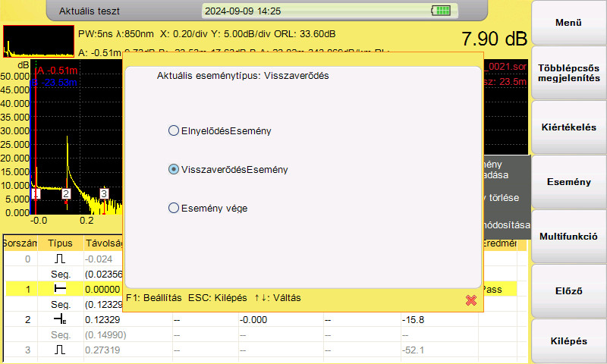The width and height of the screenshot is (607, 364).
Task: Select event marker 2 on the trace
Action: coord(66,194)
